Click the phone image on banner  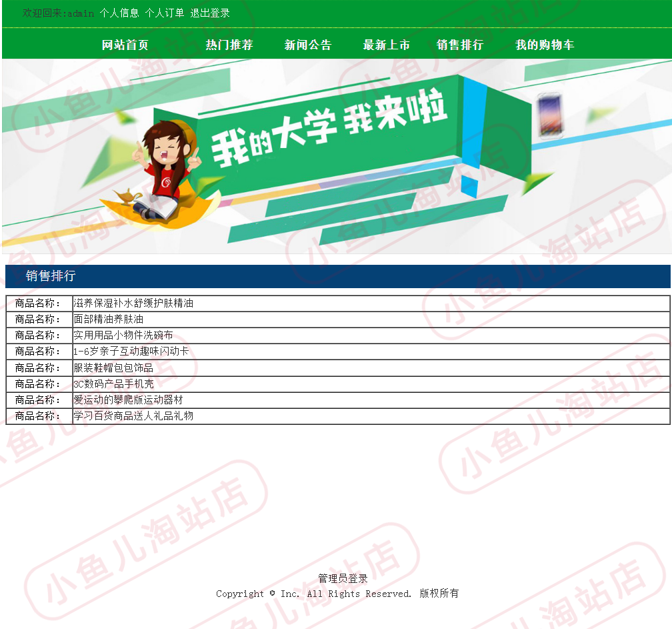coord(549,116)
